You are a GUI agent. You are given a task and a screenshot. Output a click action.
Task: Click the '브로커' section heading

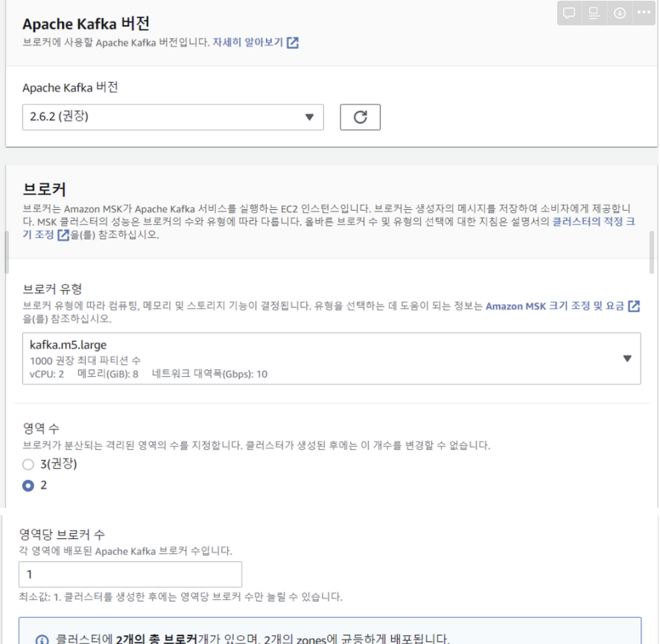tap(44, 190)
